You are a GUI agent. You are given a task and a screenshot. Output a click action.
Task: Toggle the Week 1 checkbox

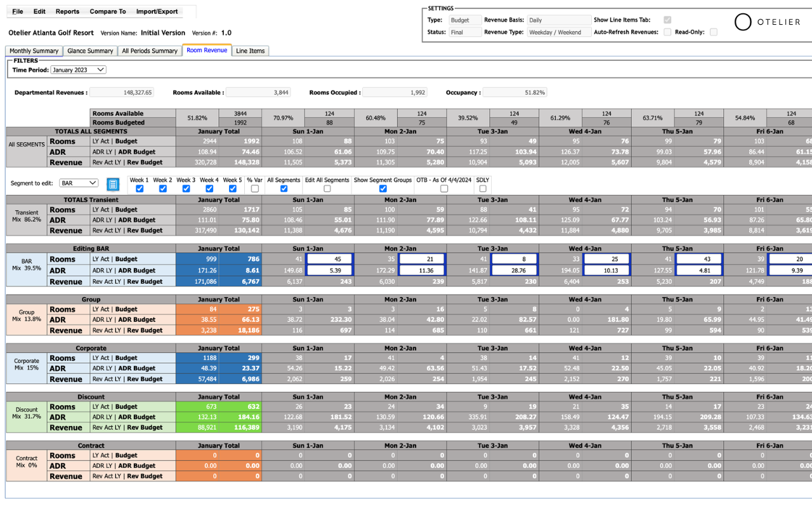click(x=140, y=189)
